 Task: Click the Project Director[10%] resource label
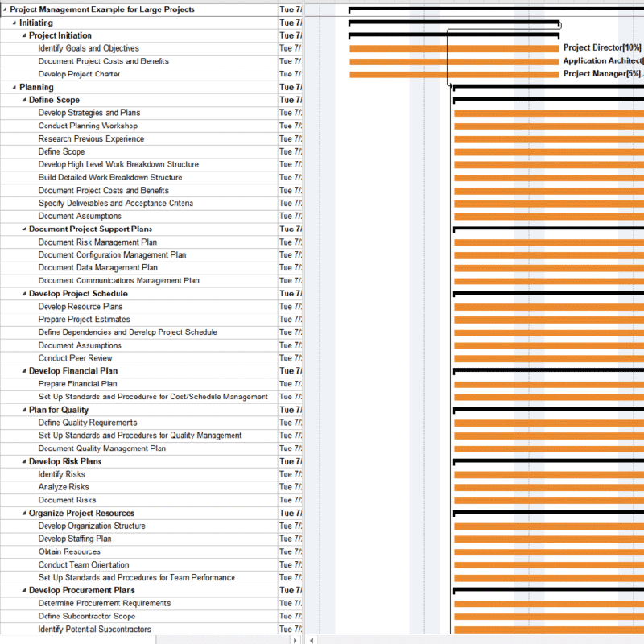[601, 48]
